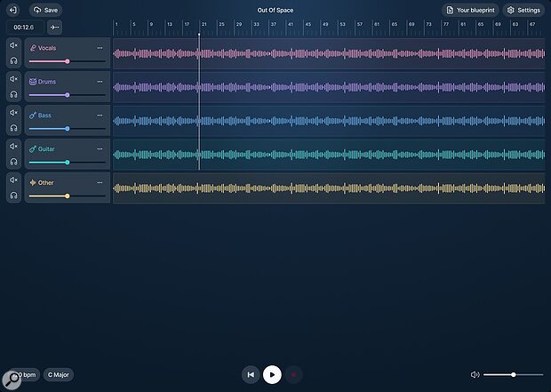Screen dimensions: 551x392
Task: Solo the Guitar track with headphones icon
Action: click(13, 163)
